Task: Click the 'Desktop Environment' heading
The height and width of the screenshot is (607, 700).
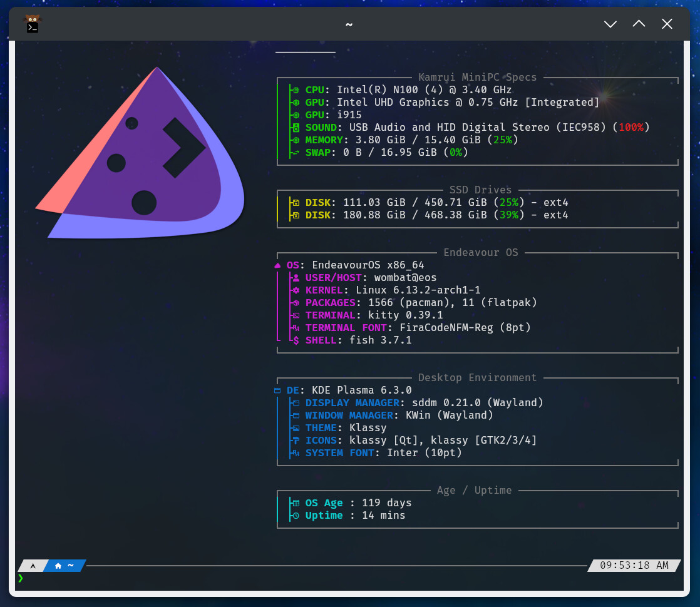Action: (477, 377)
